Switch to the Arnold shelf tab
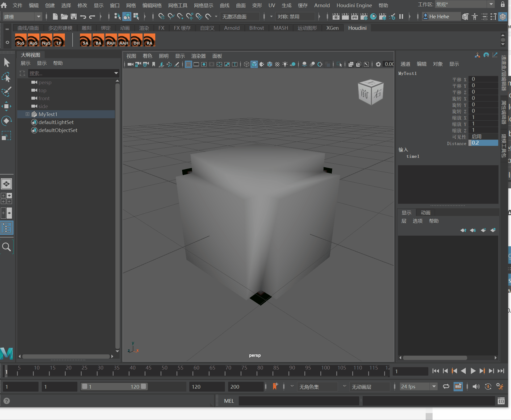 pos(232,28)
